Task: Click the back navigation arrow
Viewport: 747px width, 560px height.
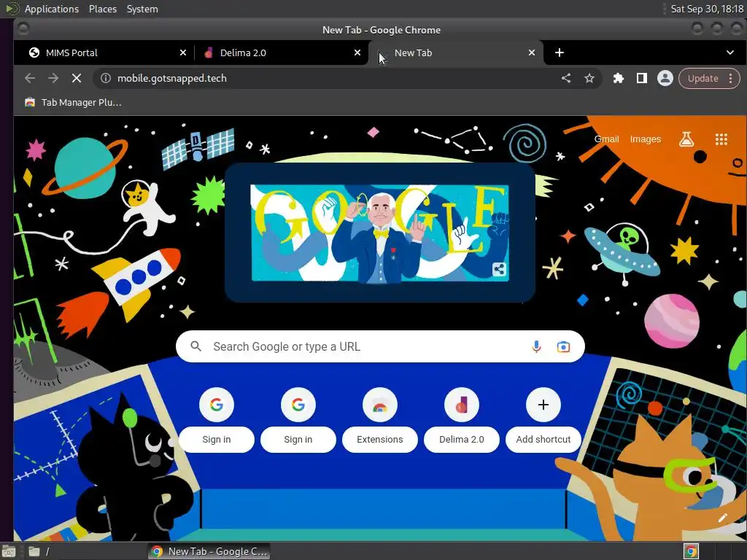Action: click(29, 78)
